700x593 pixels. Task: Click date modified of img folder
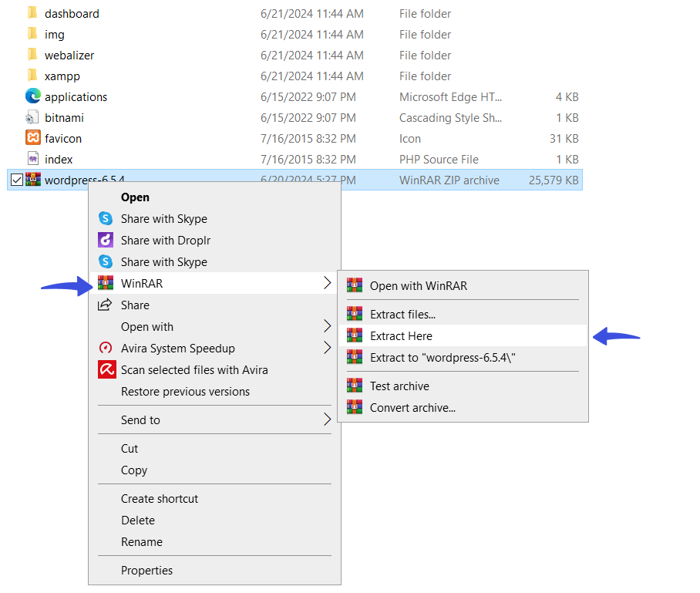[x=312, y=35]
